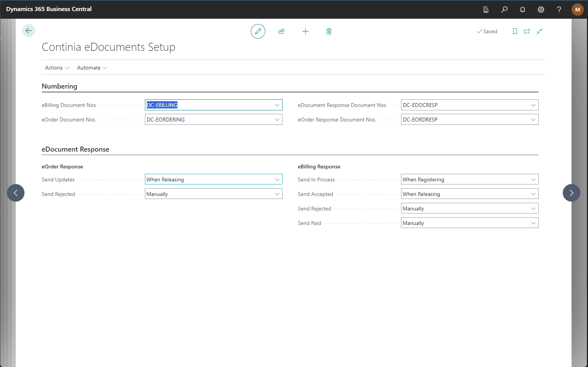Collapse the page view icon
This screenshot has height=367, width=588.
coord(539,31)
